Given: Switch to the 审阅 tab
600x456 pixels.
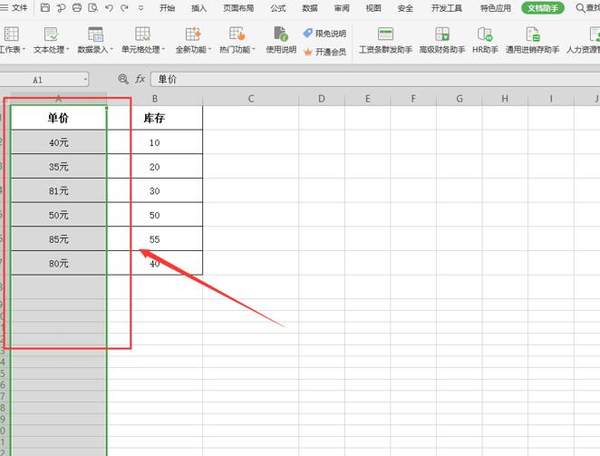Looking at the screenshot, I should pyautogui.click(x=342, y=8).
